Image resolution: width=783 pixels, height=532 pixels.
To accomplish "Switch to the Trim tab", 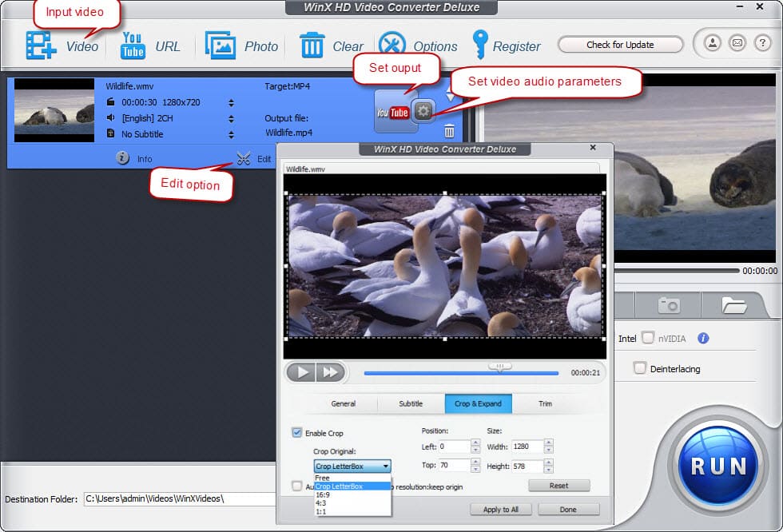I will (545, 403).
